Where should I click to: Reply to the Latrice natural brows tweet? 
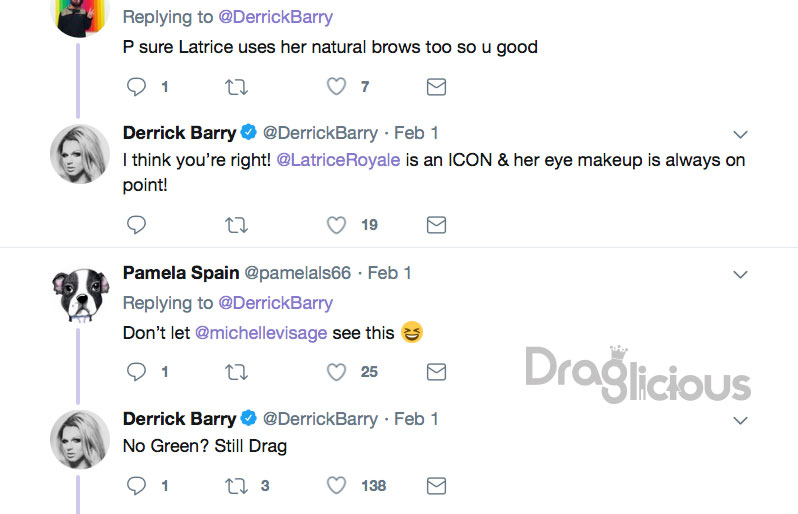[x=136, y=87]
